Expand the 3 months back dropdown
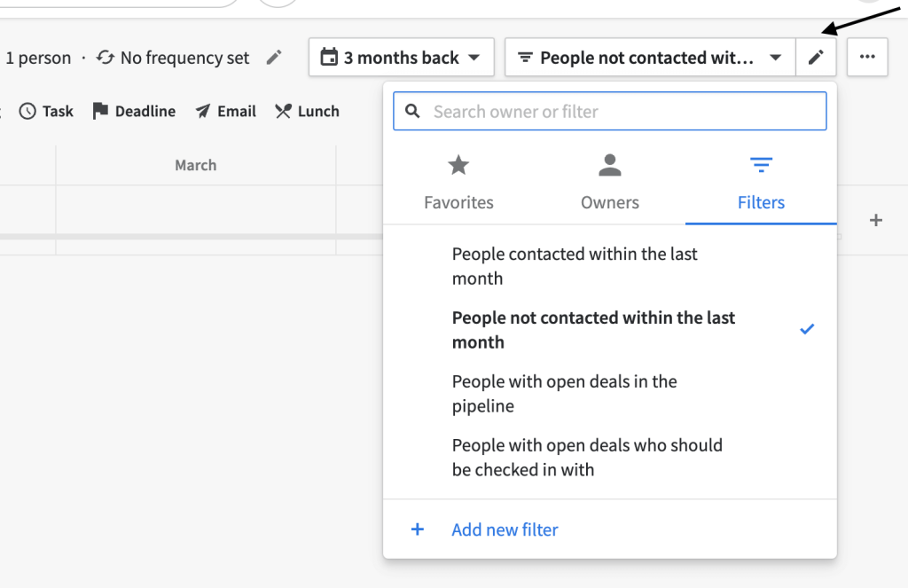This screenshot has height=588, width=908. [473, 57]
